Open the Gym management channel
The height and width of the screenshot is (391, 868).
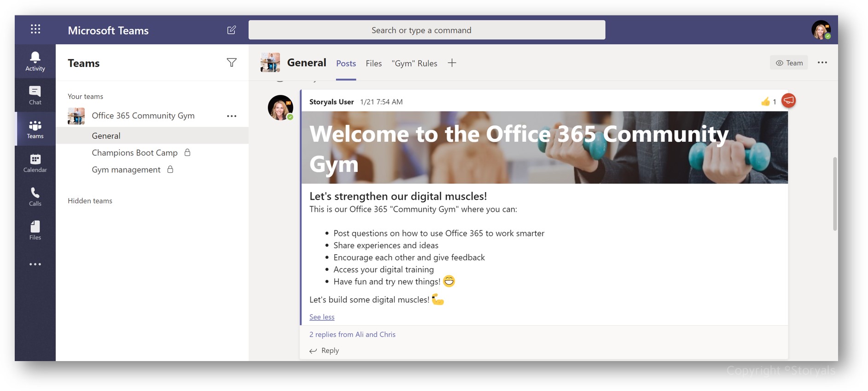click(152, 169)
